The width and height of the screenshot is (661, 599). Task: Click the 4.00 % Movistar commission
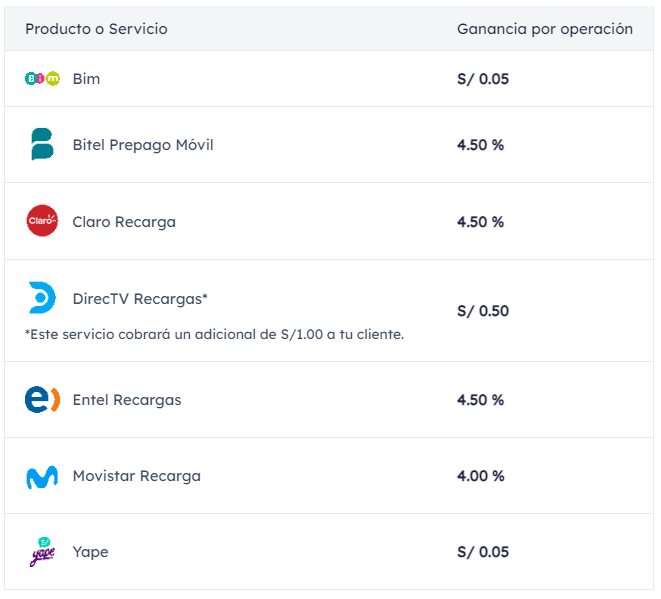click(481, 476)
